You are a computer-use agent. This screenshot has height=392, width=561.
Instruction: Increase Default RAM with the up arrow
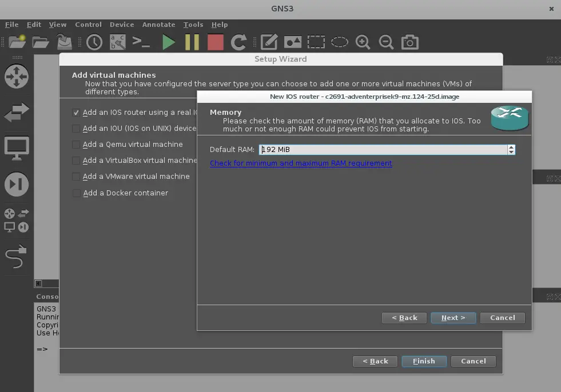[511, 147]
